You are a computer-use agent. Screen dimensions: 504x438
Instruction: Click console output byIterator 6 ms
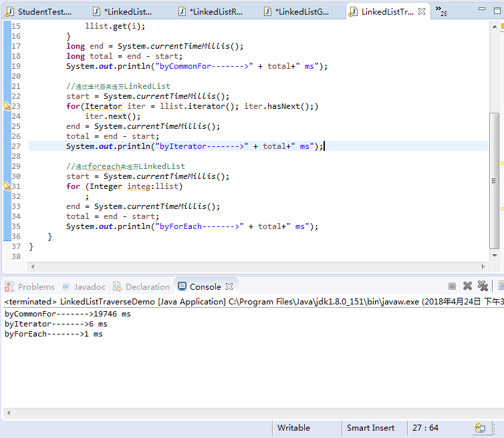click(x=56, y=324)
